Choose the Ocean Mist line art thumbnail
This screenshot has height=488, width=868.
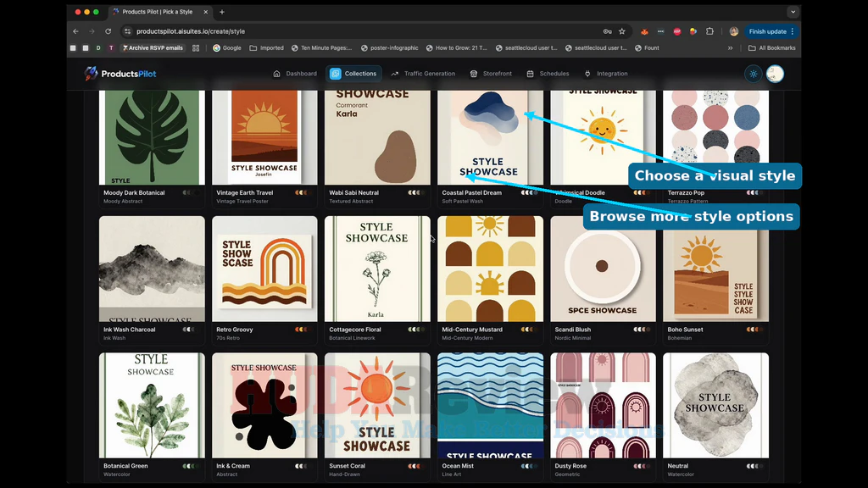(491, 406)
